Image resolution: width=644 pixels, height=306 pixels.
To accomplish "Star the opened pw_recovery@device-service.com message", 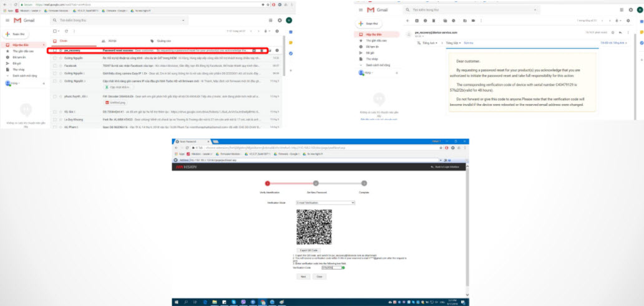I will click(x=613, y=32).
